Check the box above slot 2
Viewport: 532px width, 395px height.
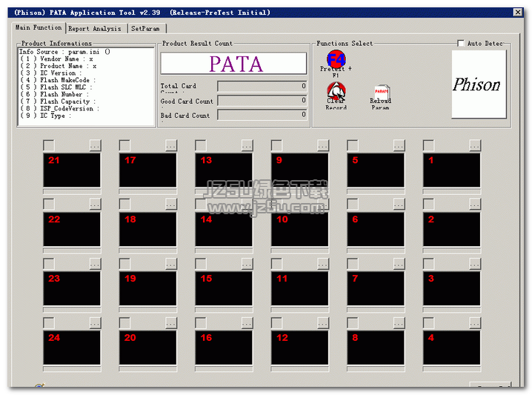pyautogui.click(x=429, y=205)
